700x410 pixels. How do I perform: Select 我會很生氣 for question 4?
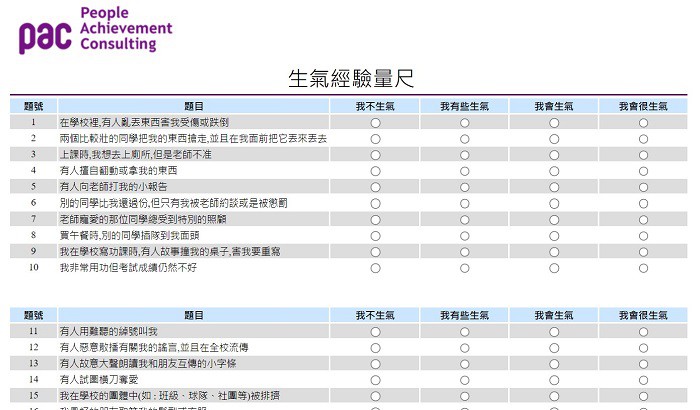[x=643, y=171]
